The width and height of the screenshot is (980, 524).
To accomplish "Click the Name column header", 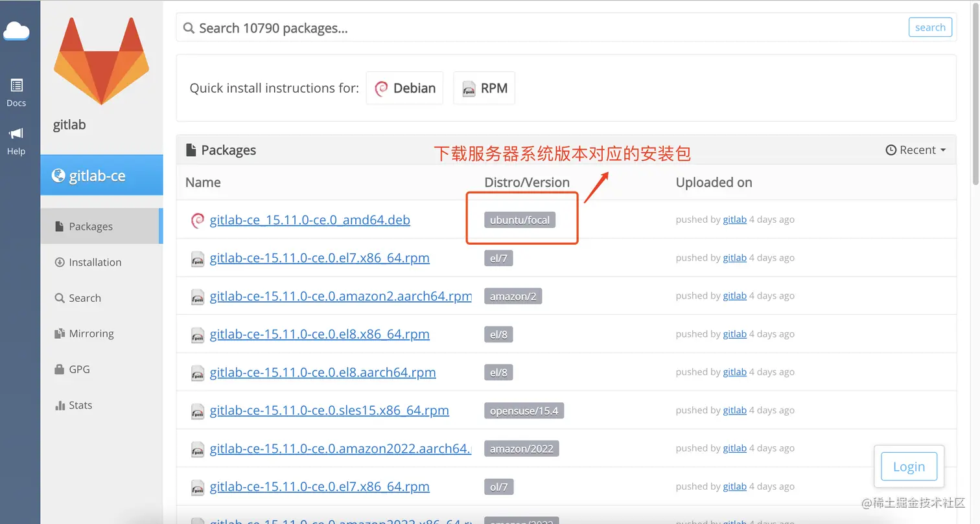I will coord(203,182).
